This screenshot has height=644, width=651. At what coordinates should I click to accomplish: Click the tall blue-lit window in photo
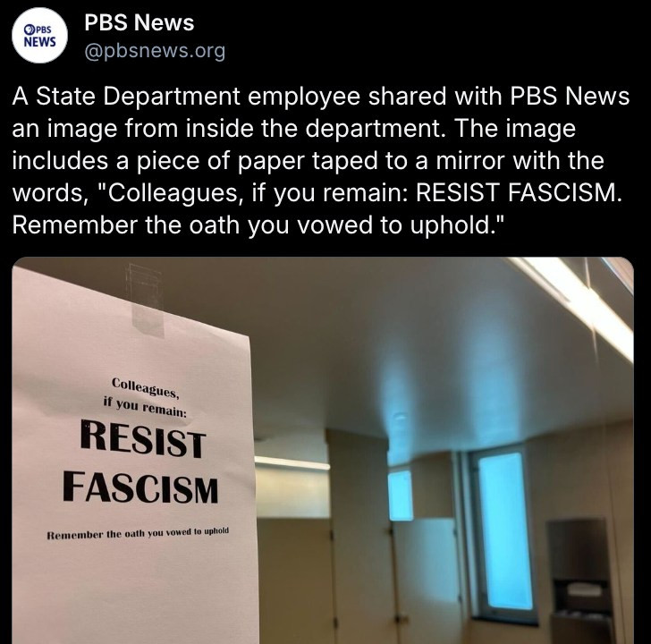503,531
